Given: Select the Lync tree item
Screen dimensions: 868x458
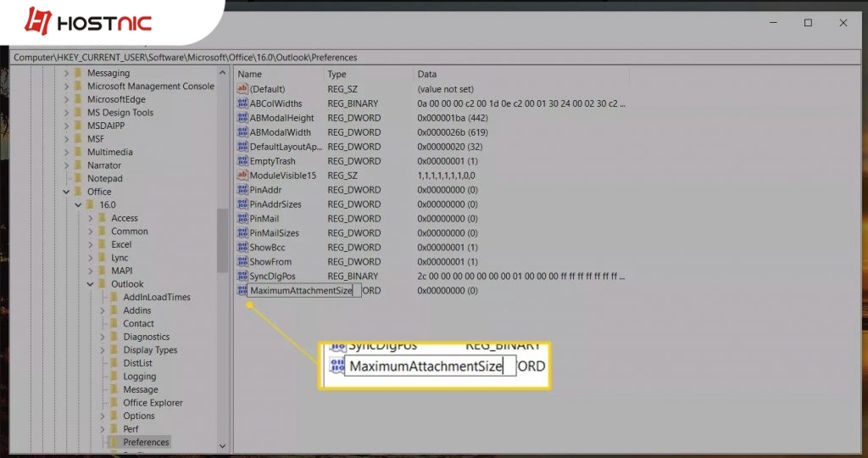Looking at the screenshot, I should coord(120,258).
